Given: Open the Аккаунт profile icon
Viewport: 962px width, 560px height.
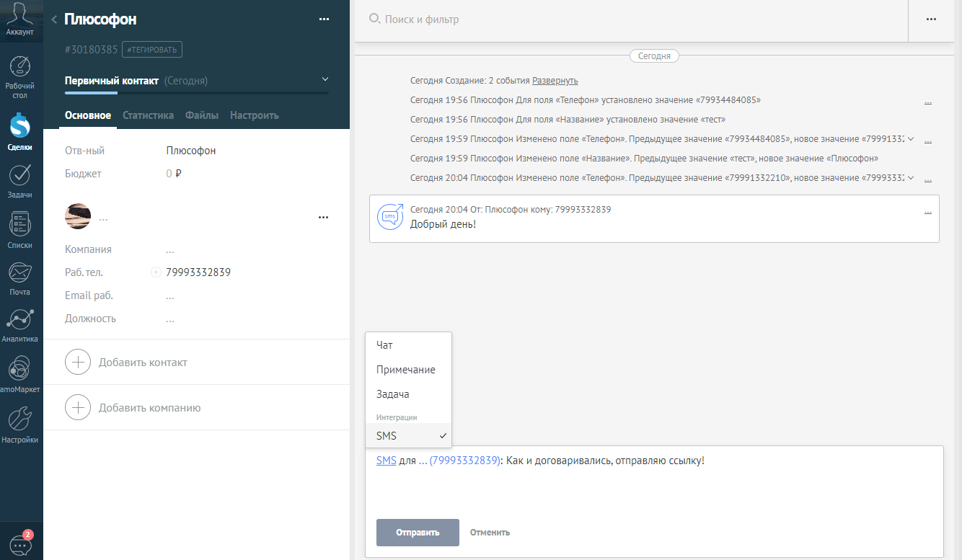Looking at the screenshot, I should coord(20,19).
